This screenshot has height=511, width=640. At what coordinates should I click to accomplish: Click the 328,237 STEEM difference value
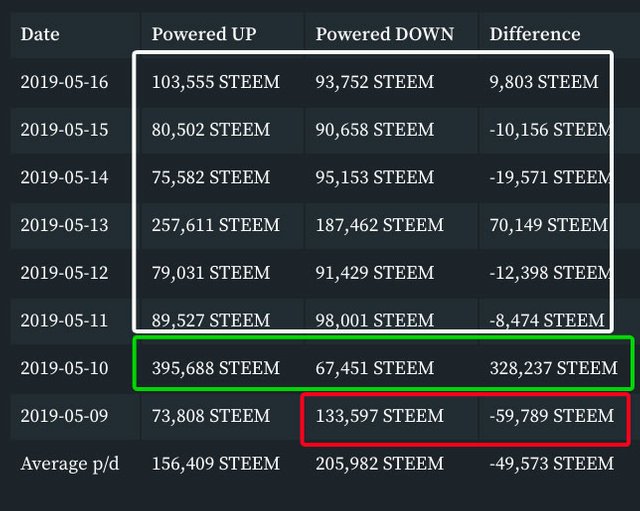(x=553, y=368)
